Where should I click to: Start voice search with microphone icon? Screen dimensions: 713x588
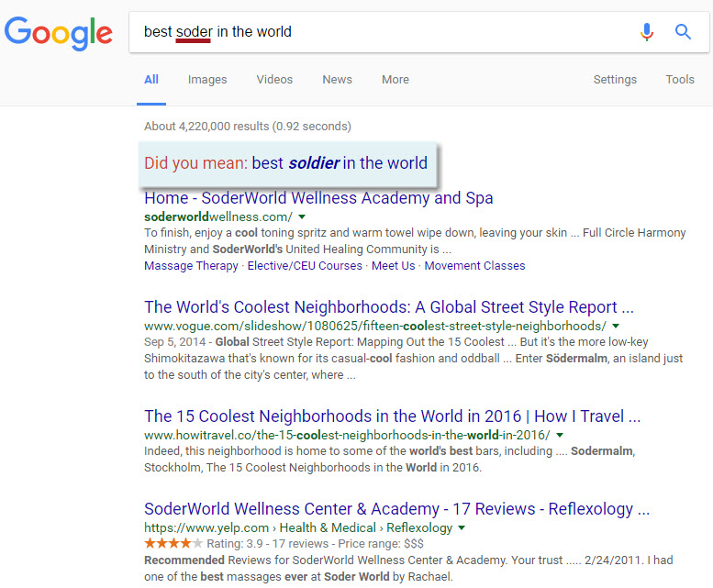pos(647,32)
